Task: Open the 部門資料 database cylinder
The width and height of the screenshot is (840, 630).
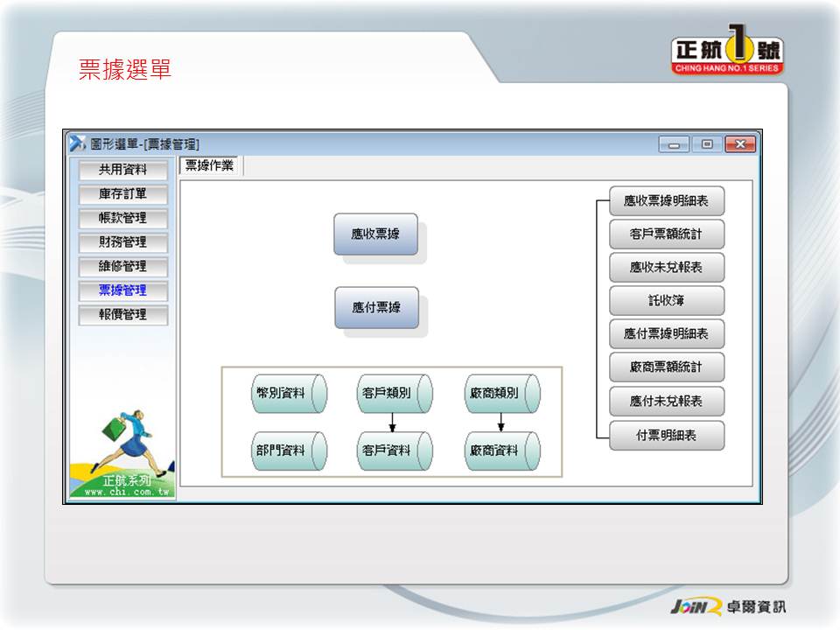Action: point(289,451)
